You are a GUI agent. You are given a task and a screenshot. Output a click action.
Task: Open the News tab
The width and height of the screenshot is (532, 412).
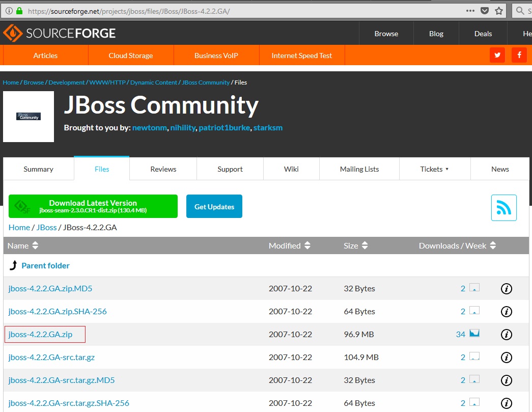(x=500, y=169)
